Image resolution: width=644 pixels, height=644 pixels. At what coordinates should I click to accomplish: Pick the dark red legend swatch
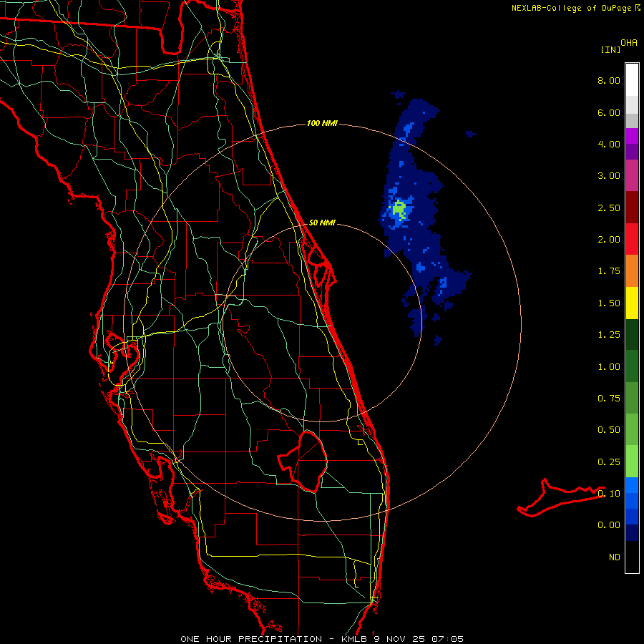[x=632, y=208]
